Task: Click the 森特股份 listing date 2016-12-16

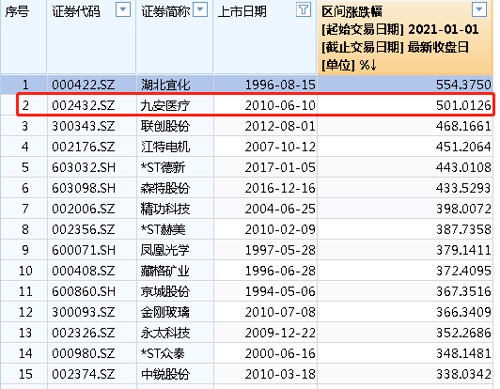Action: coord(280,188)
